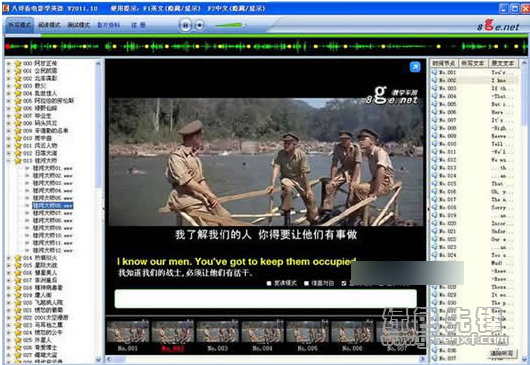Image resolution: width=530 pixels, height=365 pixels.
Task: Expand tree folder numbered 020
Action: [9, 302]
